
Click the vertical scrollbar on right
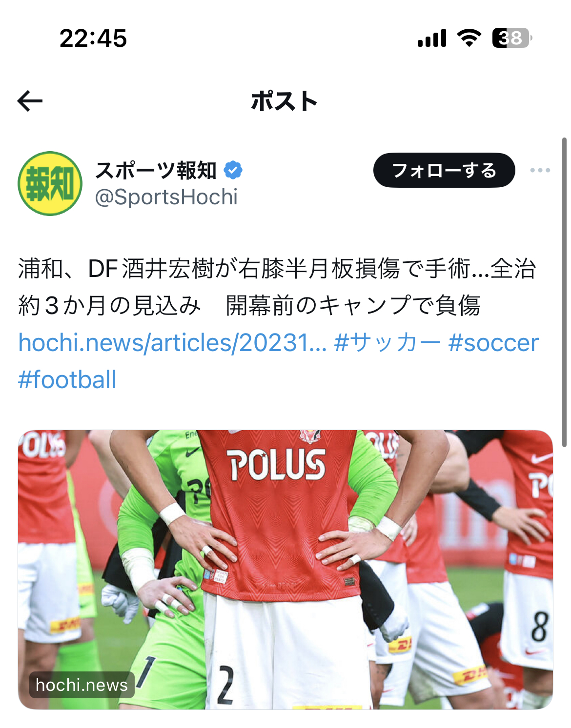(x=564, y=293)
